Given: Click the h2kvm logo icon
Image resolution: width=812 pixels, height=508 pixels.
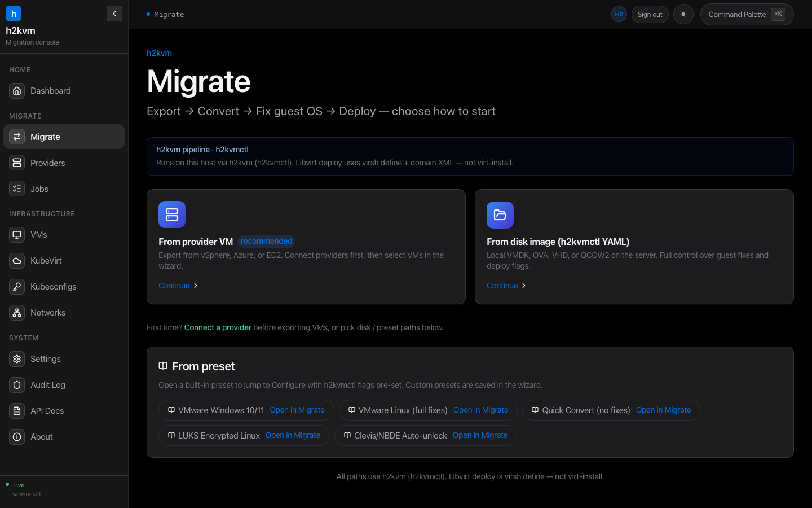Looking at the screenshot, I should (x=14, y=14).
